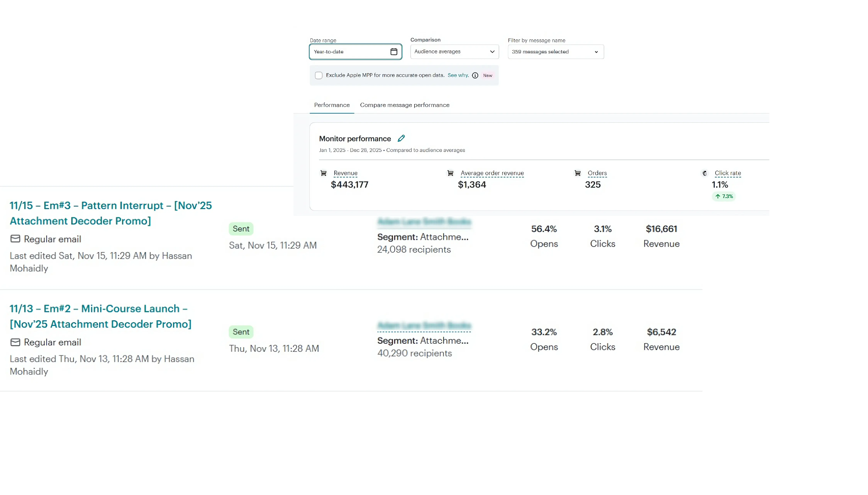Enable Exclude Apple MPP checkbox

319,75
